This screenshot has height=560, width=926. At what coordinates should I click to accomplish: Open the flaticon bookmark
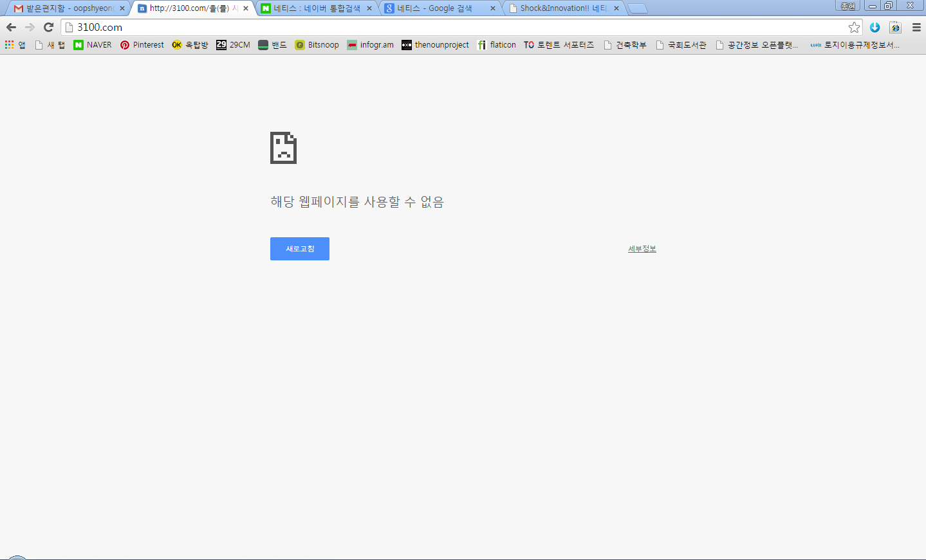click(497, 45)
